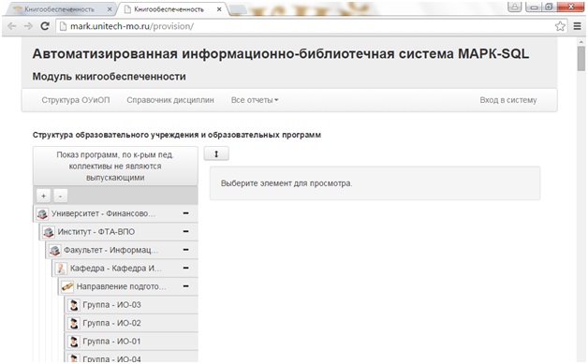Select Институт - ФТА-ВПО tree item
This screenshot has width=588, height=364.
[x=119, y=232]
